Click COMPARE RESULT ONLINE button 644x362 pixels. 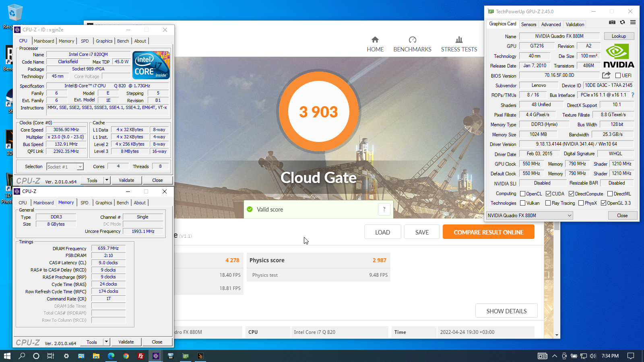[489, 232]
